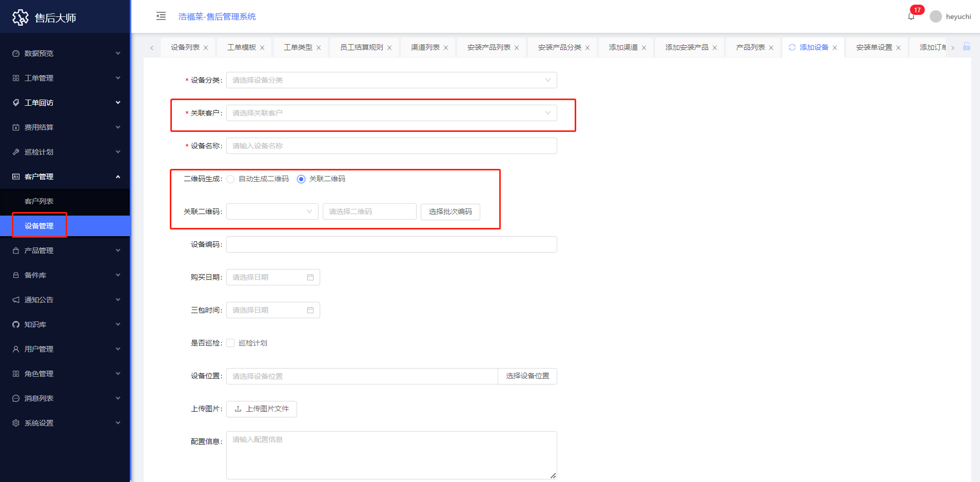Click the 上传图片文件 upload button
980x482 pixels.
262,409
